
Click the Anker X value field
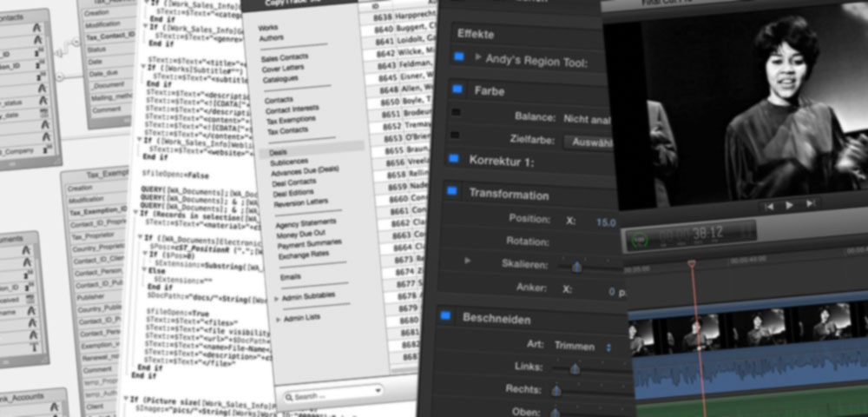pos(612,291)
